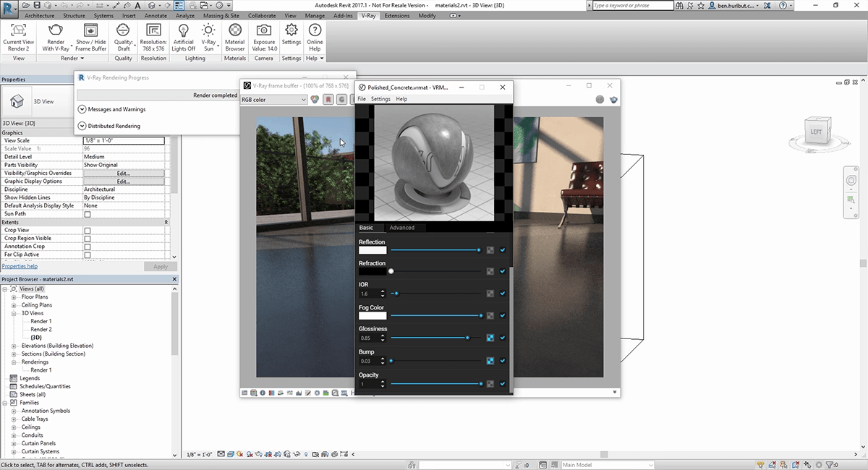Uncheck the Fog Color enable checkmark
The width and height of the screenshot is (868, 470).
503,315
